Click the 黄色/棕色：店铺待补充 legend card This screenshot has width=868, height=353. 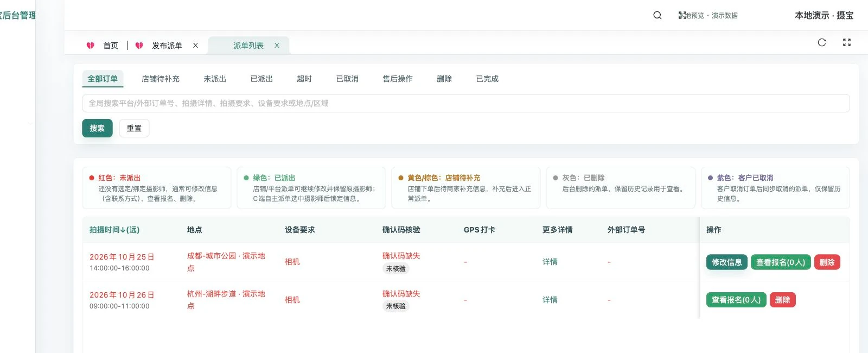[466, 188]
